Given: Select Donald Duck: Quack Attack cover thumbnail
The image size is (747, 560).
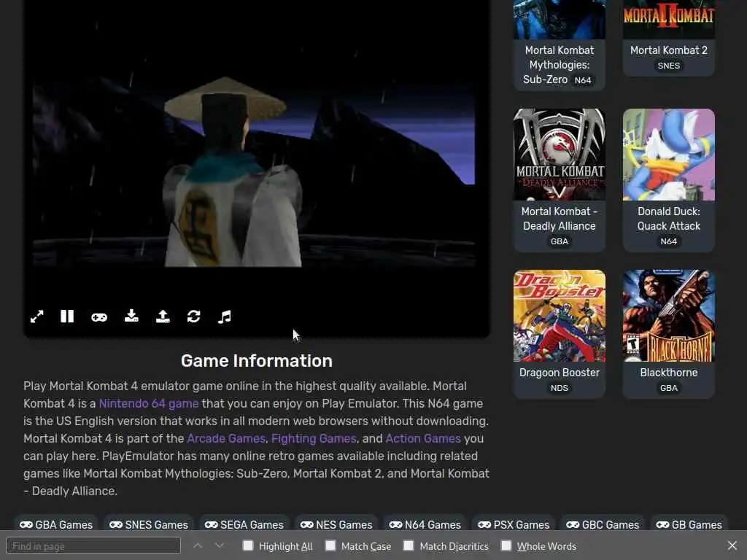Looking at the screenshot, I should click(x=669, y=155).
